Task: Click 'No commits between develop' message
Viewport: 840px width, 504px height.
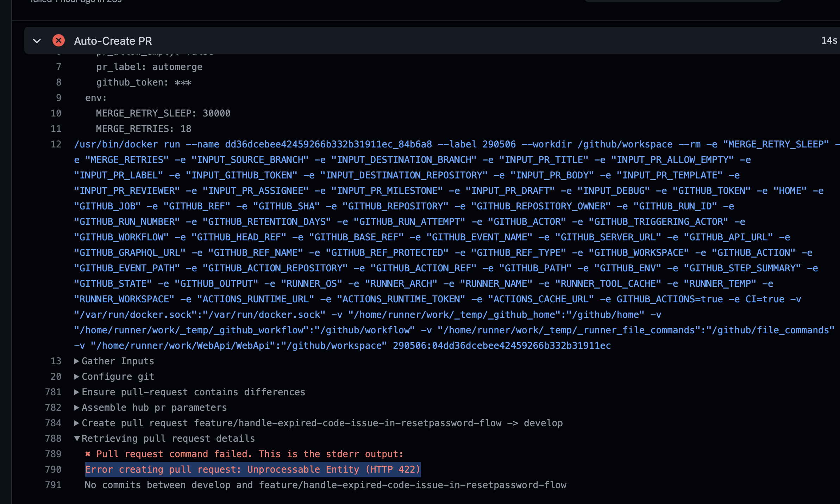Action: (326, 485)
